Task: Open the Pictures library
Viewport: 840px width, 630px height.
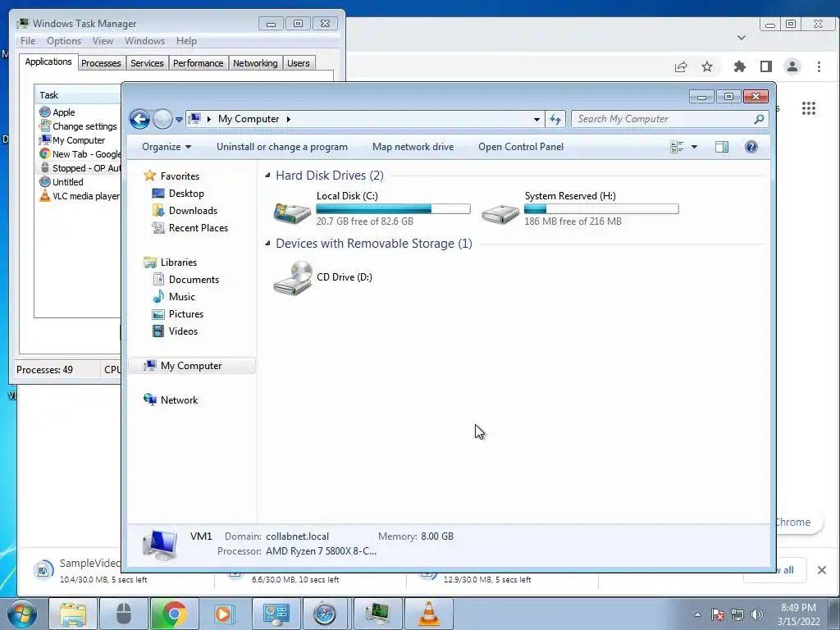Action: point(186,314)
